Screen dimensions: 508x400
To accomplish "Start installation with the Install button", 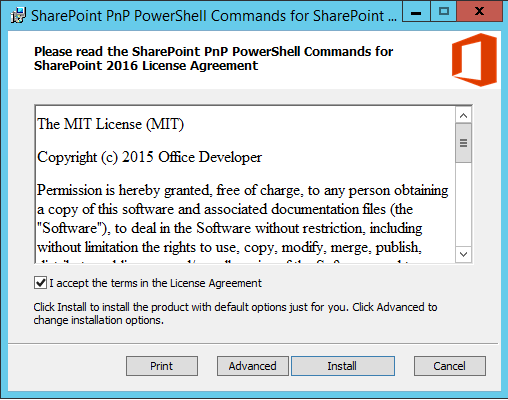I will pos(343,366).
